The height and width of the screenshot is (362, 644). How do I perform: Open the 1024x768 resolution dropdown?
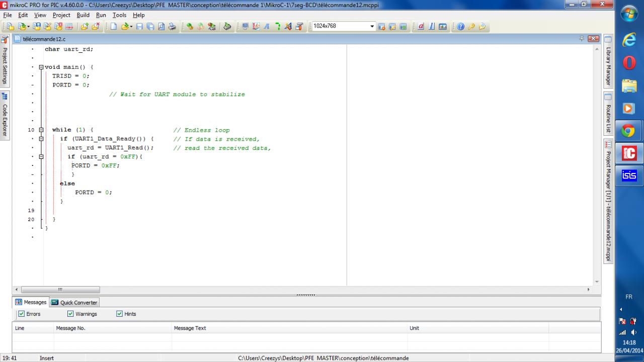(372, 26)
